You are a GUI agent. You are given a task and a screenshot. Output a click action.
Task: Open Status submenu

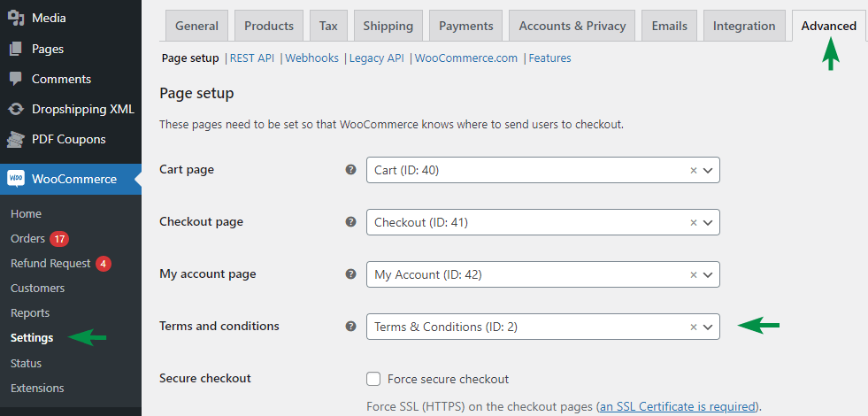26,364
